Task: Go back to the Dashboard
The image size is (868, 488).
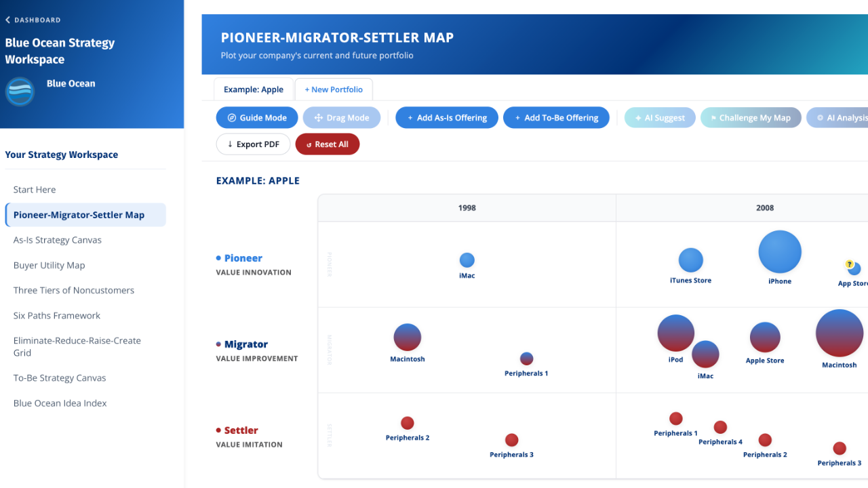Action: [x=33, y=20]
